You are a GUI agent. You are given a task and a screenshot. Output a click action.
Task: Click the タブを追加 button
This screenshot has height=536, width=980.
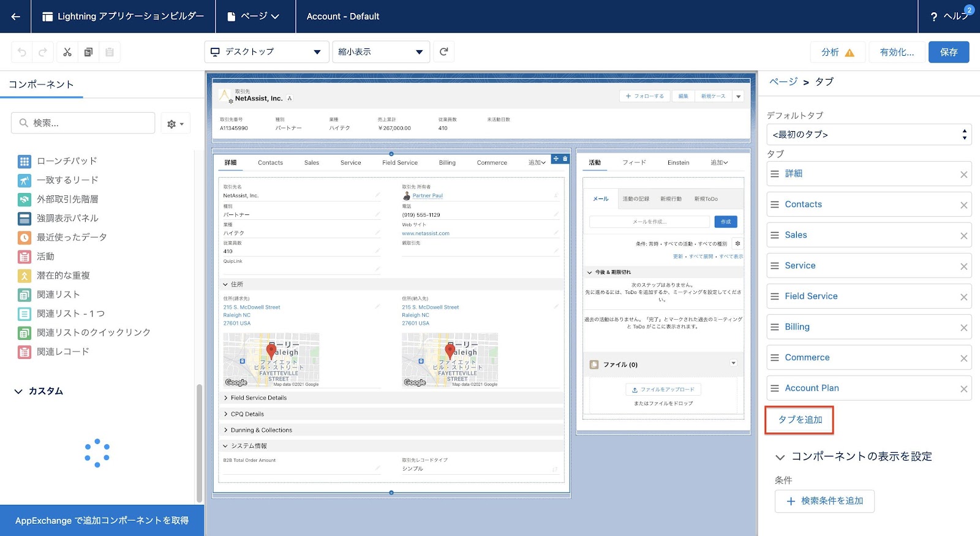pos(800,420)
